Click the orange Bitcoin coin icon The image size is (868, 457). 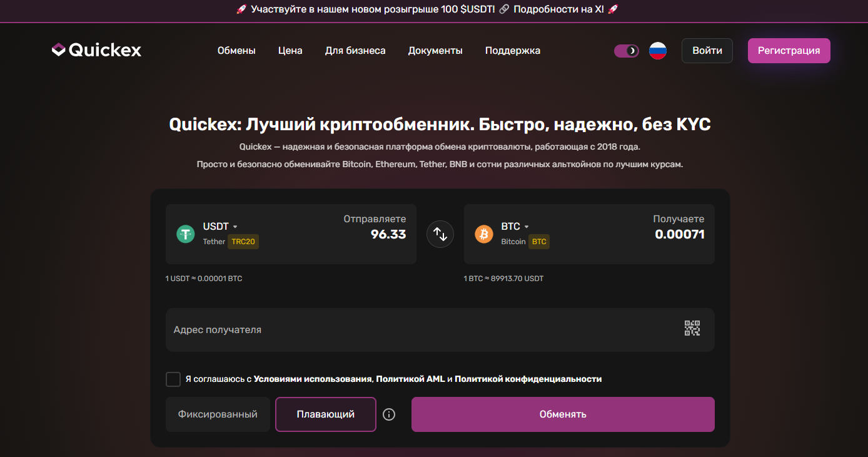[x=484, y=234]
